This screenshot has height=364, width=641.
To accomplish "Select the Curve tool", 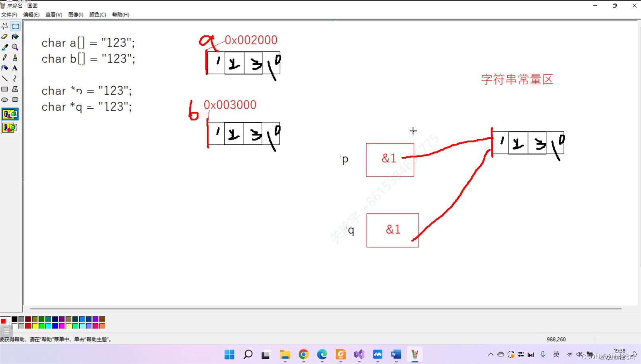I will tap(15, 78).
